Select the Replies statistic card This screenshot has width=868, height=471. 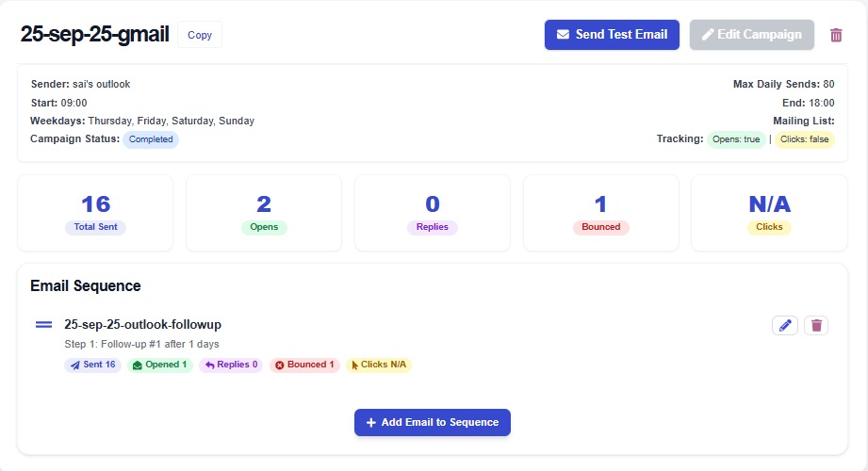point(433,213)
